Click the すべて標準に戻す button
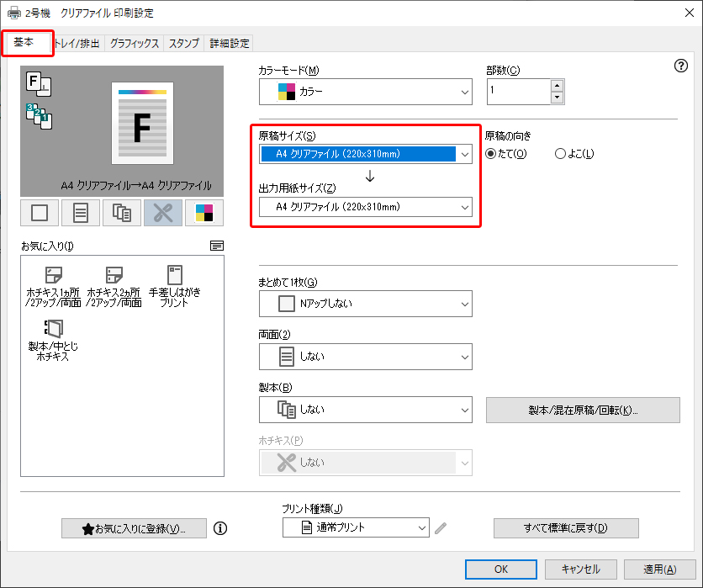This screenshot has height=588, width=703. click(566, 528)
